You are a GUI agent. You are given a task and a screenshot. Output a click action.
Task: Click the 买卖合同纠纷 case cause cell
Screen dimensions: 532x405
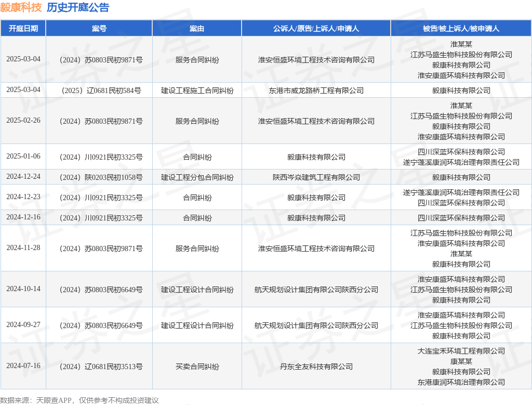tap(197, 367)
